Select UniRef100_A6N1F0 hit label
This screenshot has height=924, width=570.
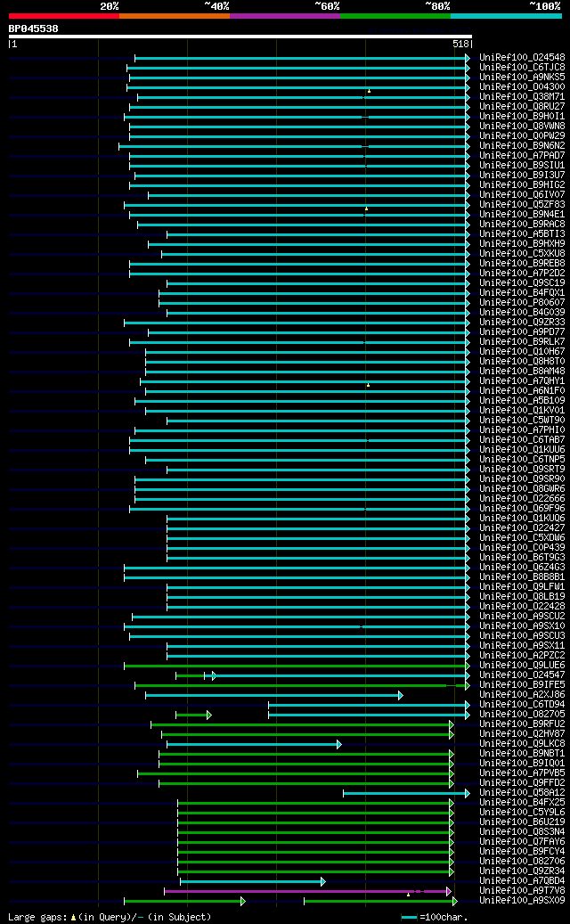click(522, 390)
